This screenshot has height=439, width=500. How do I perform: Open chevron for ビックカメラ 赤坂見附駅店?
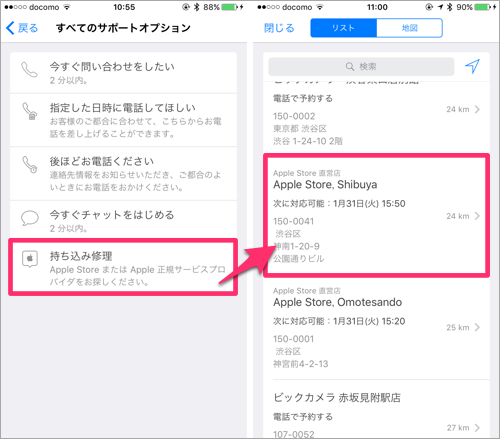coord(477,428)
